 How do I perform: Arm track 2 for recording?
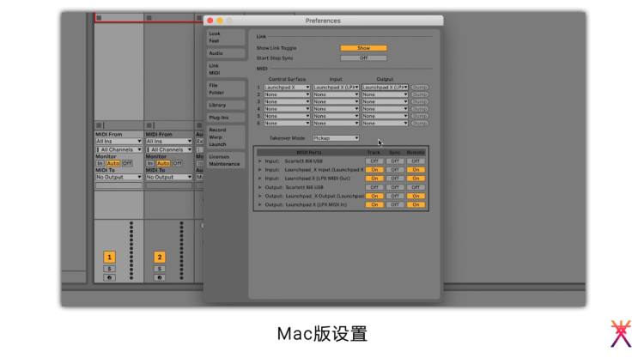coord(160,278)
